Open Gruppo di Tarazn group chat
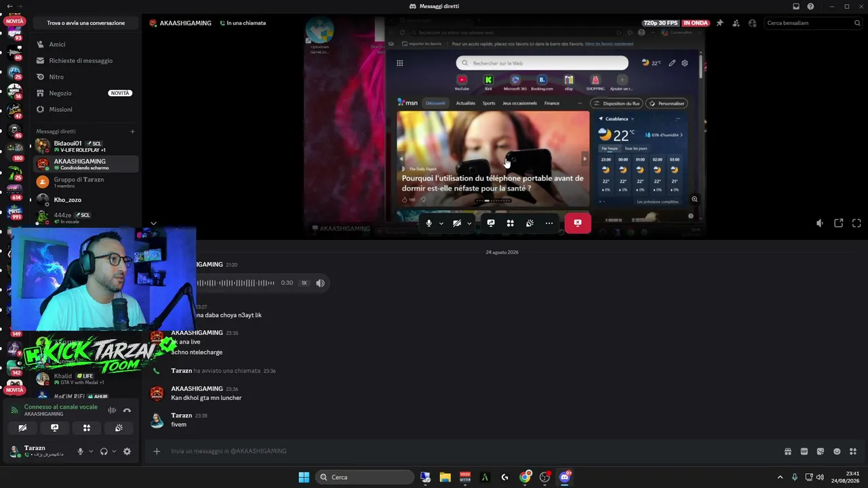The width and height of the screenshot is (868, 488). [85, 182]
